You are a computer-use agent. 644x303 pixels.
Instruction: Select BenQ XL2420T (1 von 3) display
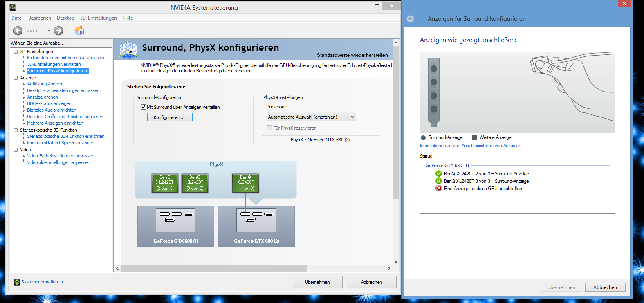coord(245,183)
